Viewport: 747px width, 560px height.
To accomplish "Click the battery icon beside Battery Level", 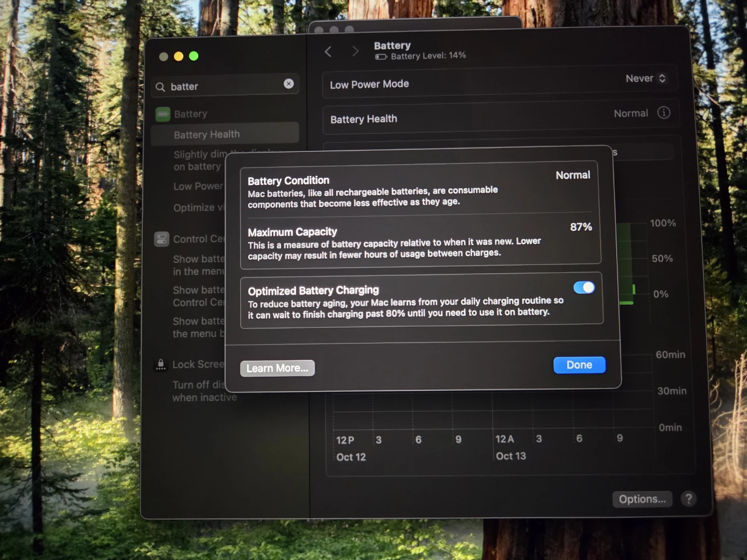I will click(381, 57).
